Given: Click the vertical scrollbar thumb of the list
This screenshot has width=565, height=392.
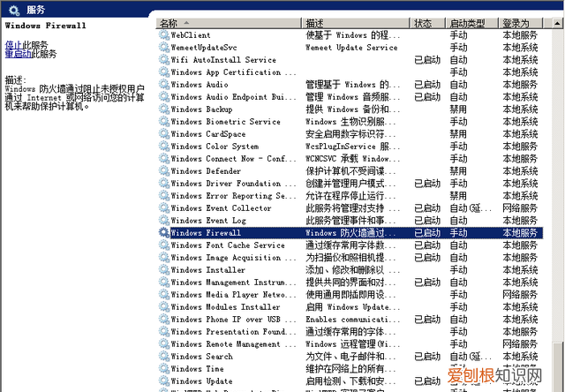Looking at the screenshot, I should [x=557, y=366].
